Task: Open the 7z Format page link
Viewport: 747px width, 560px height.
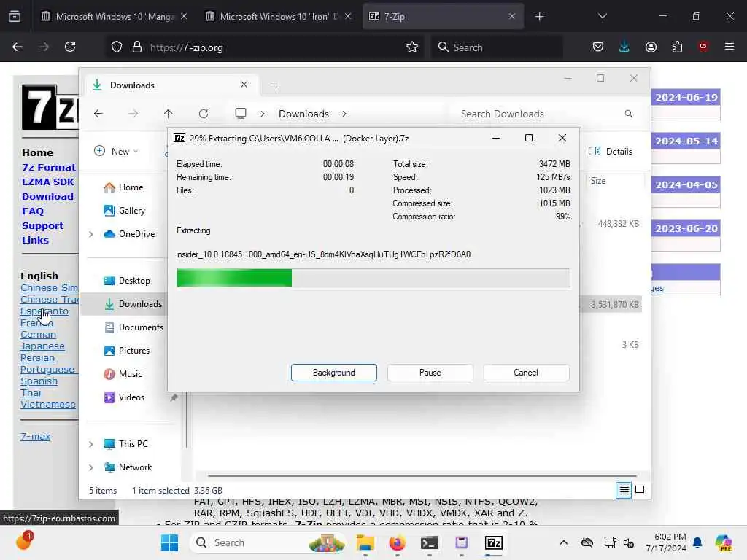Action: (49, 167)
